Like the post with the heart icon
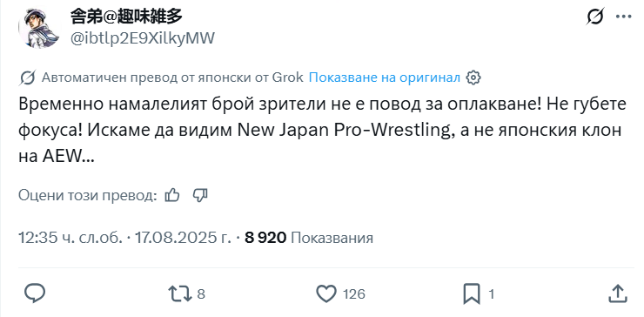 pos(326,294)
